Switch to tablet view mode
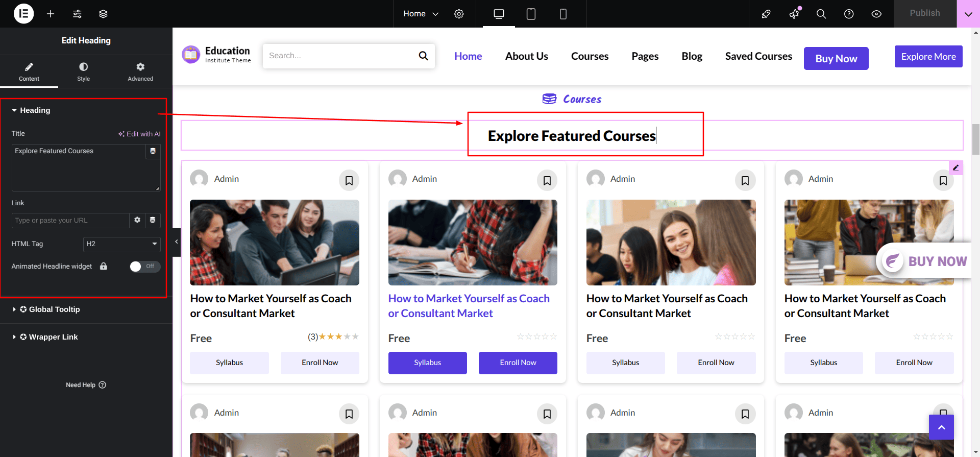The height and width of the screenshot is (457, 980). point(531,14)
